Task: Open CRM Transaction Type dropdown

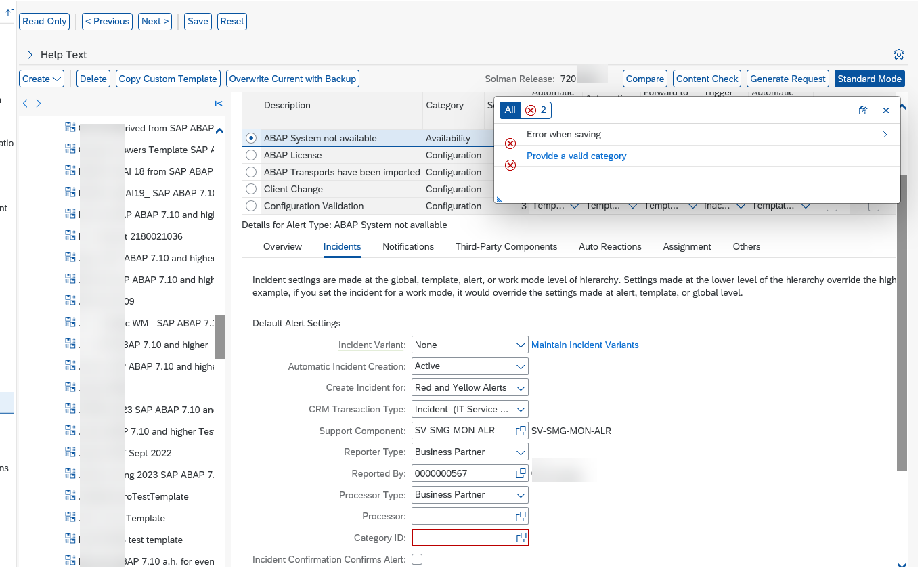Action: click(x=521, y=410)
